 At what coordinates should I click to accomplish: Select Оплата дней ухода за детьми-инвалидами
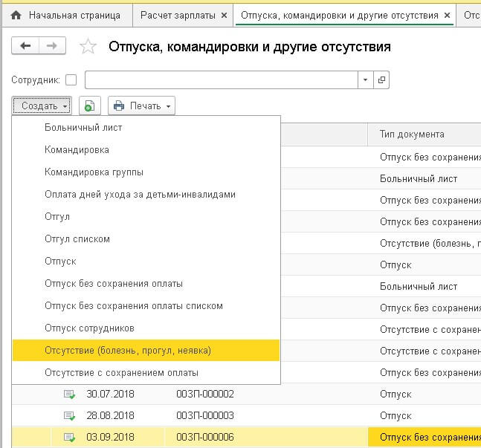coord(146,195)
